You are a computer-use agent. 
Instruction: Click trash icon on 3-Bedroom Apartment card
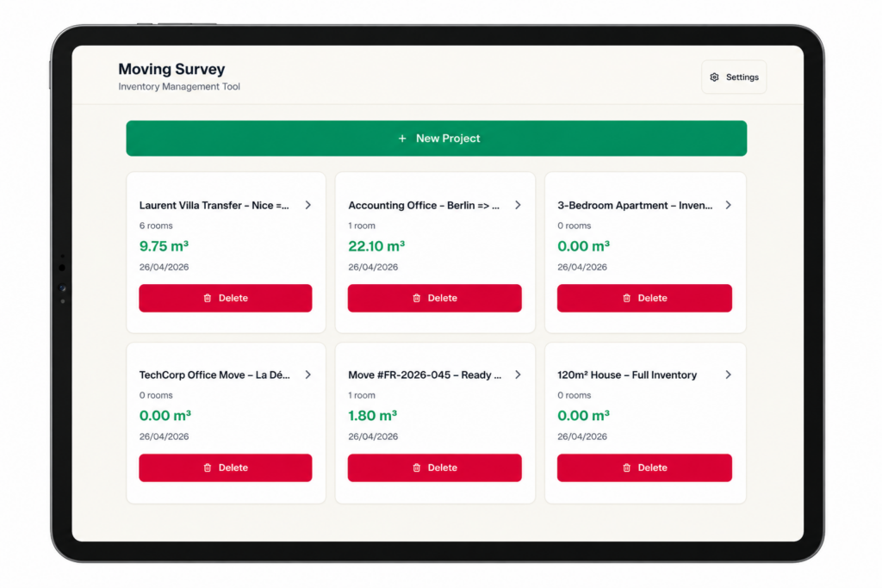tap(626, 299)
